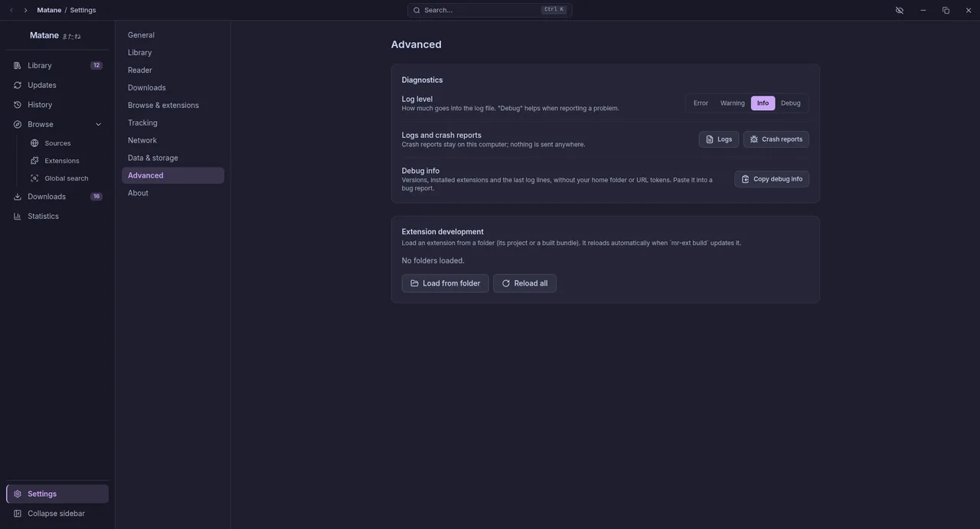Click the Statistics chart icon
The image size is (980, 529).
(18, 217)
